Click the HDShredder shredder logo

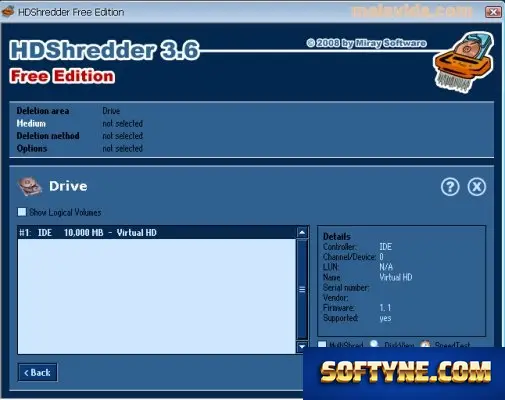click(464, 62)
